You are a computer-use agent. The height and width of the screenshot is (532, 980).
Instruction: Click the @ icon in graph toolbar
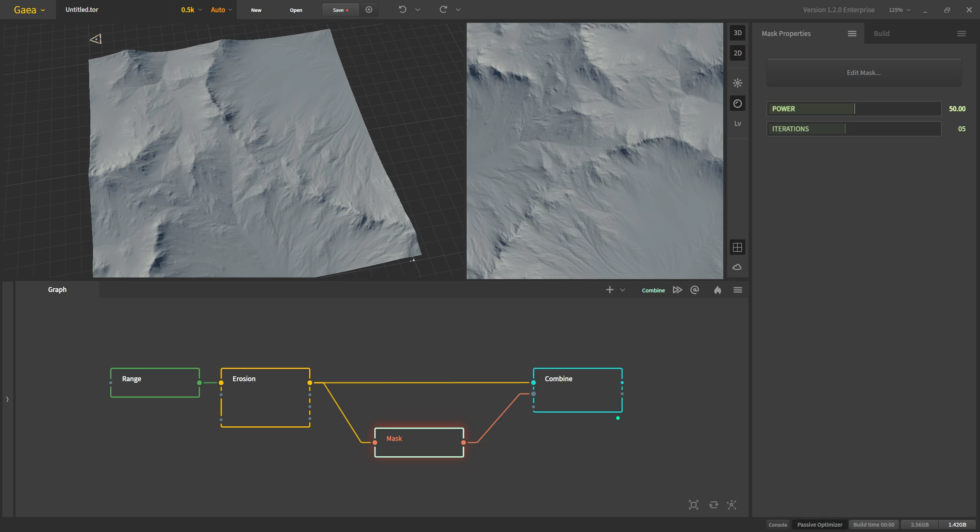694,290
